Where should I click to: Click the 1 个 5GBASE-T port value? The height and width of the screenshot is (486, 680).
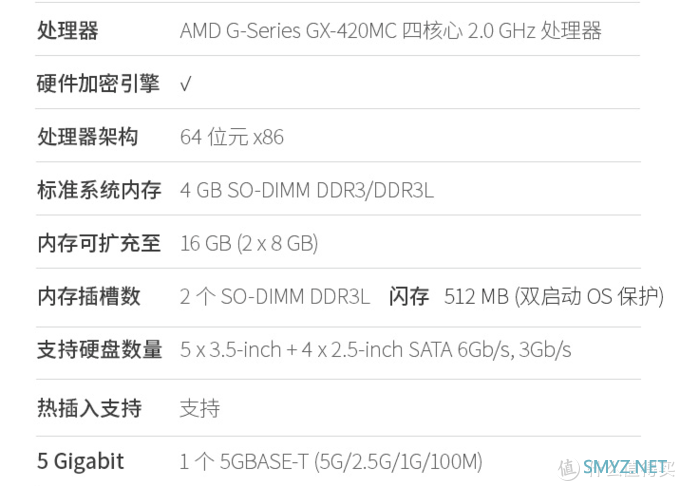tap(331, 462)
